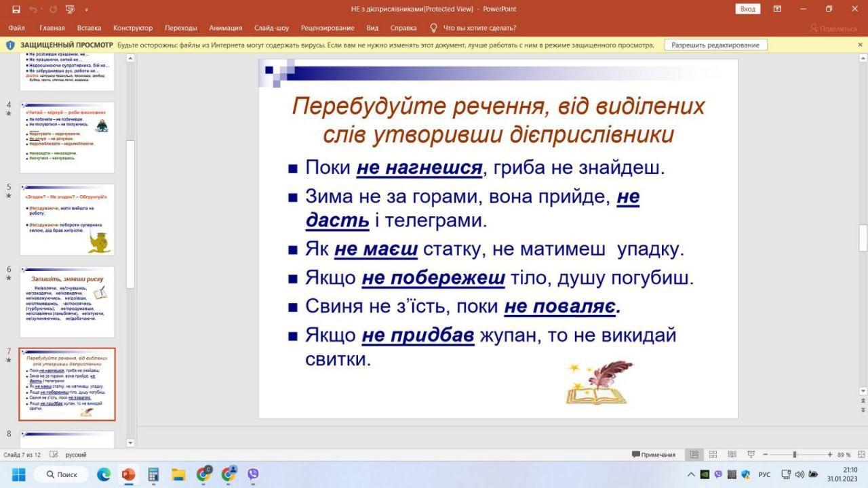Click animation star icon beside slide 6

click(x=9, y=279)
